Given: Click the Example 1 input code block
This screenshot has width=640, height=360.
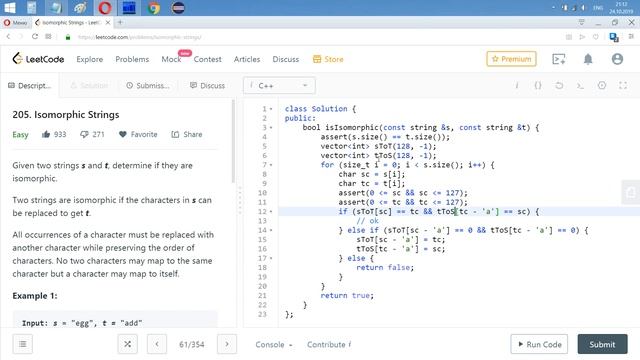Looking at the screenshot, I should coord(115,319).
